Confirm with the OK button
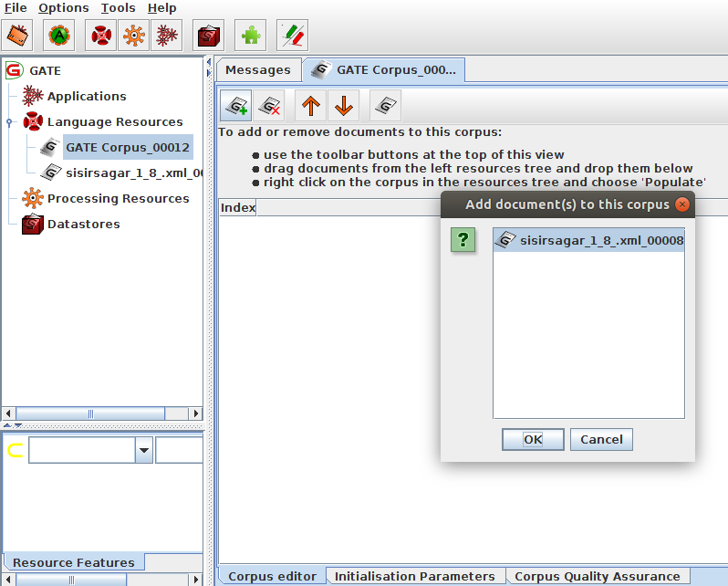Viewport: 728px width, 586px height. [x=533, y=439]
